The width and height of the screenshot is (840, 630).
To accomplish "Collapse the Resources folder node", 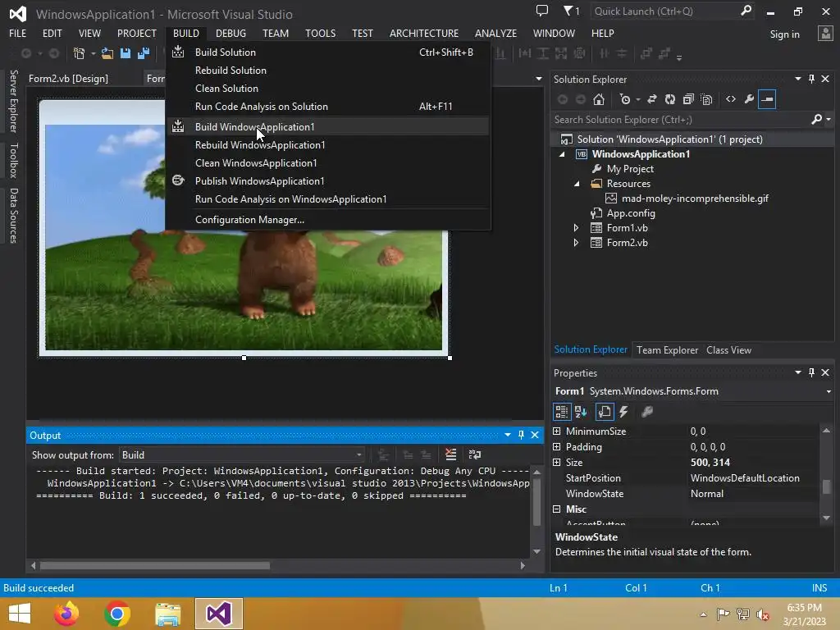I will click(577, 184).
